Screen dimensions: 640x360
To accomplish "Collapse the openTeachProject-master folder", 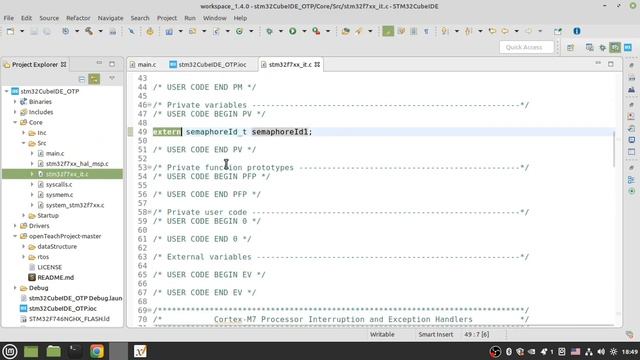I will click(15, 236).
